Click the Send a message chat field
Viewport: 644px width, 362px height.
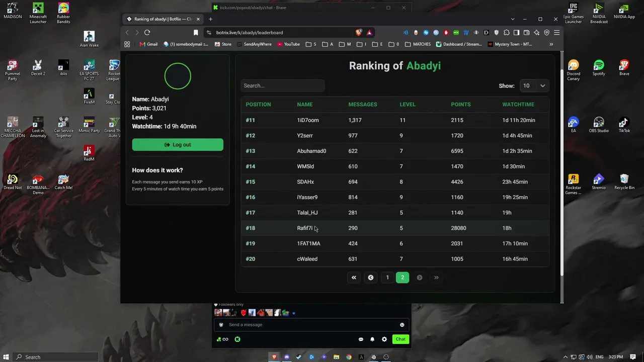pyautogui.click(x=311, y=325)
